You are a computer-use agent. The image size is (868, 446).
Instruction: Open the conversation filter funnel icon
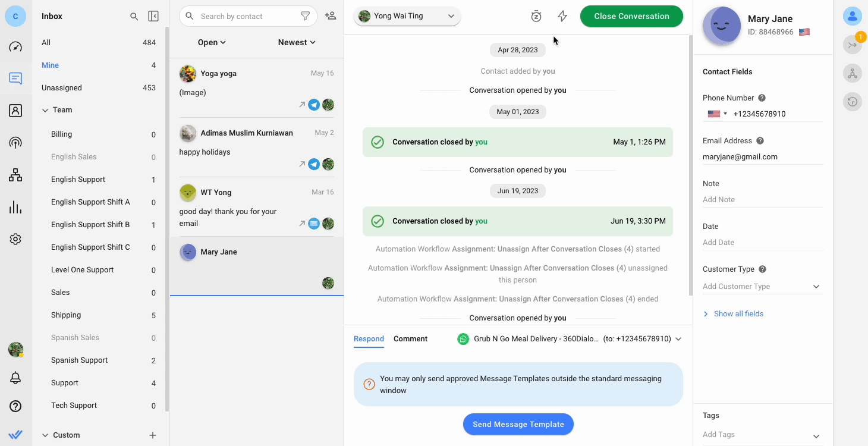point(305,16)
